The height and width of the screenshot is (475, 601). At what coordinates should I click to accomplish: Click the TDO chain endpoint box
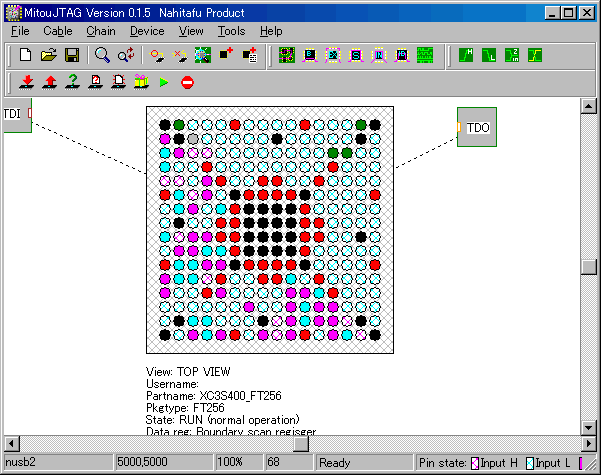(x=476, y=127)
